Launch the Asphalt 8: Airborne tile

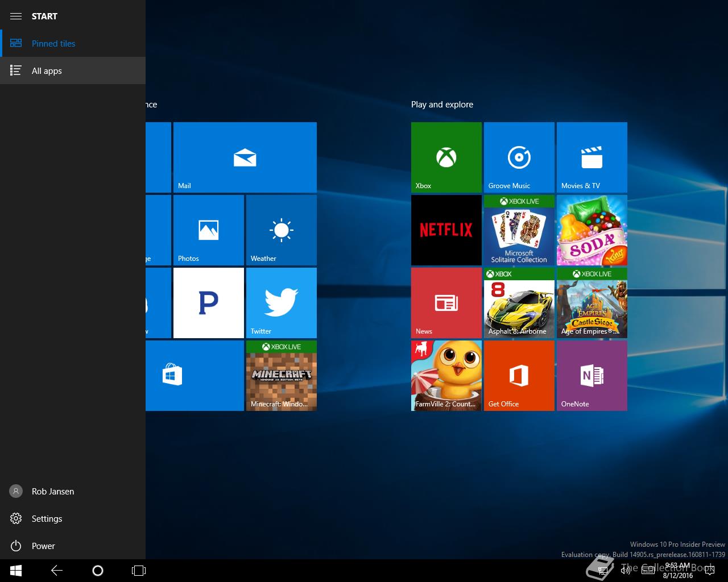(519, 303)
